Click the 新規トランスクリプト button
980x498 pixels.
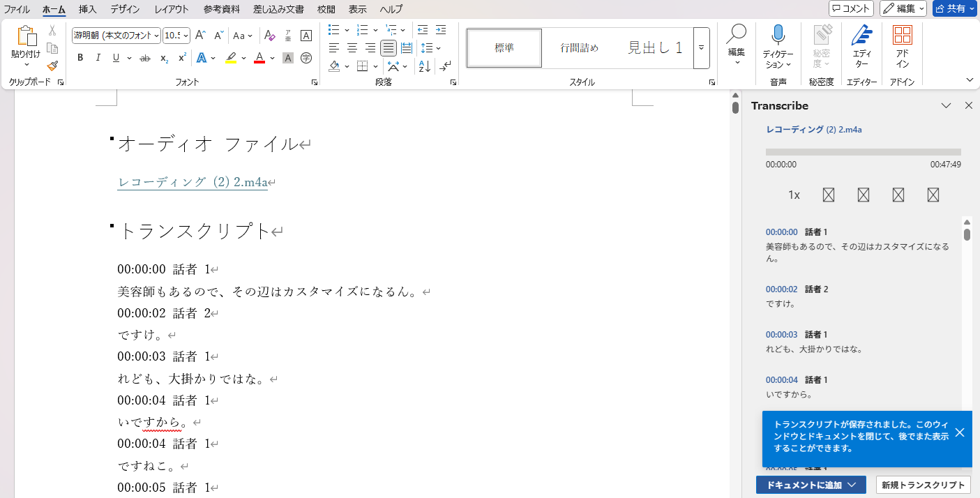tap(922, 485)
